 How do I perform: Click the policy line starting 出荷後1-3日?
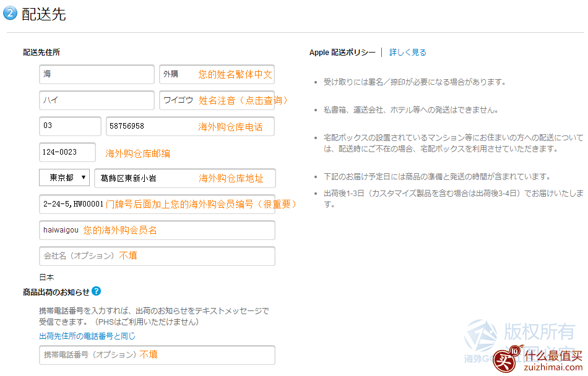click(453, 199)
